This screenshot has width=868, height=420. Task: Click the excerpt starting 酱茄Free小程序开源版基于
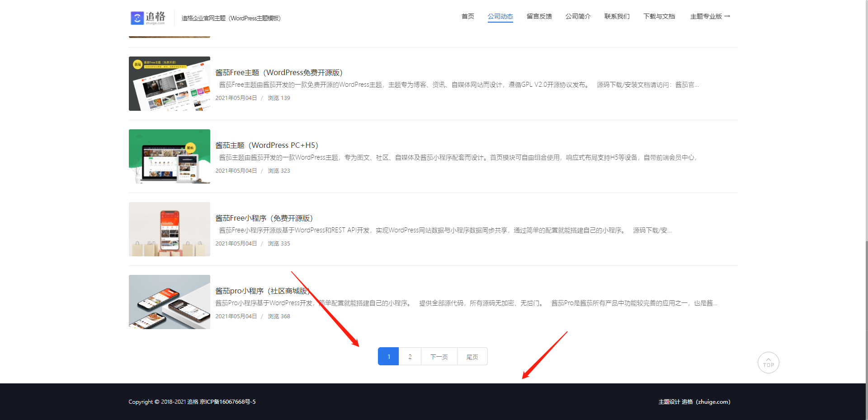pyautogui.click(x=445, y=230)
